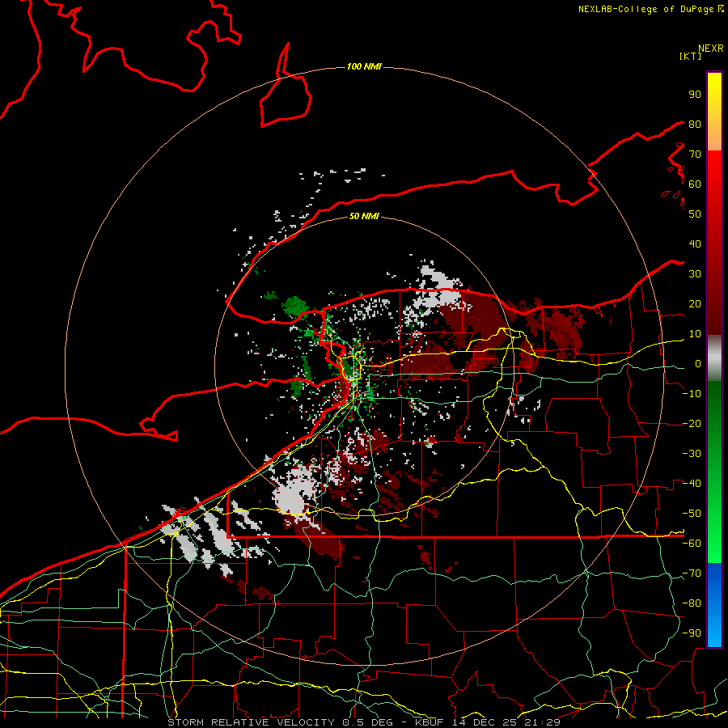This screenshot has height=728, width=728.
Task: Click the 80 value on the color scale
Action: (x=695, y=125)
